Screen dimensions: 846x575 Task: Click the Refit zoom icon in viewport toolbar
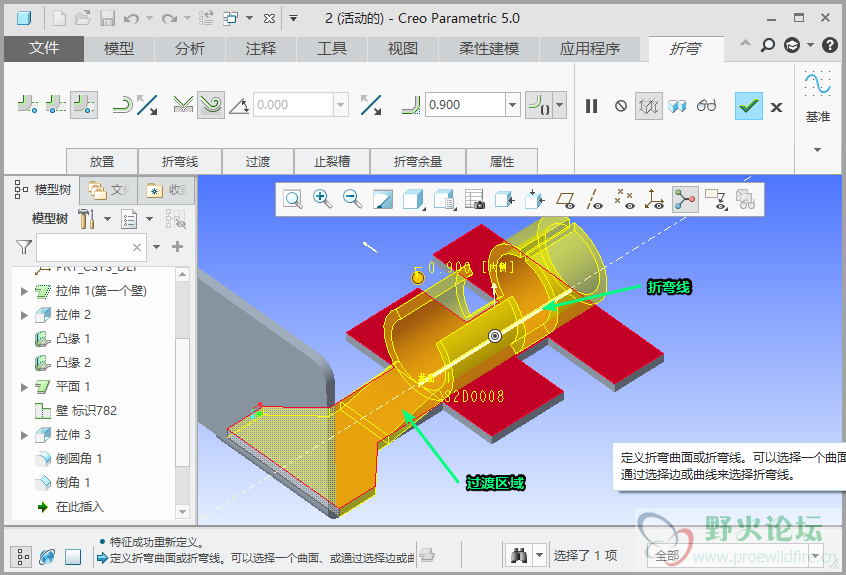click(293, 200)
